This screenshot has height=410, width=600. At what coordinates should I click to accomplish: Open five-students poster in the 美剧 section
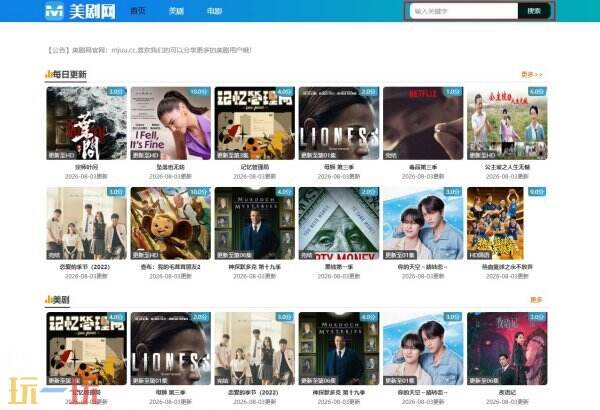[255, 348]
